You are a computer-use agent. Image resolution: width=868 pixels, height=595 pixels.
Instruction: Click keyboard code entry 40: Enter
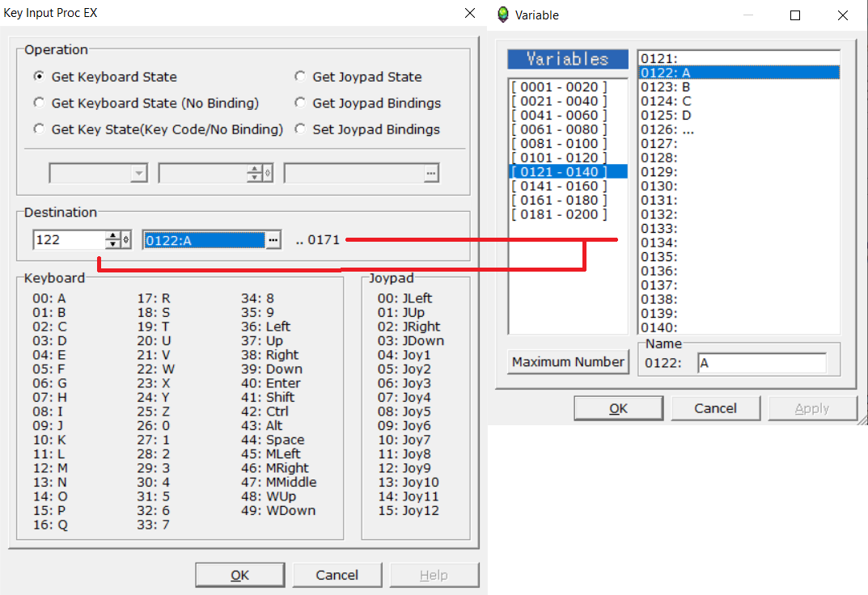(271, 383)
